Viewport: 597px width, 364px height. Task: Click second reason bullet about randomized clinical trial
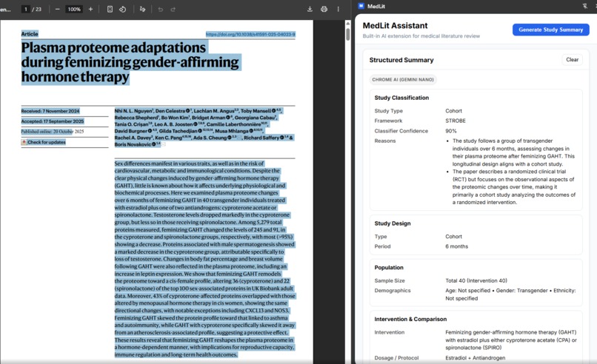(x=513, y=187)
